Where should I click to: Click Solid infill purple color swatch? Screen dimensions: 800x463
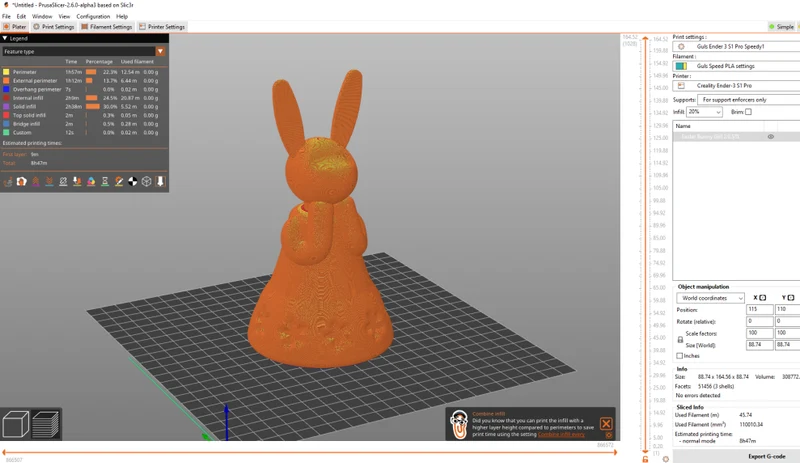(6, 107)
